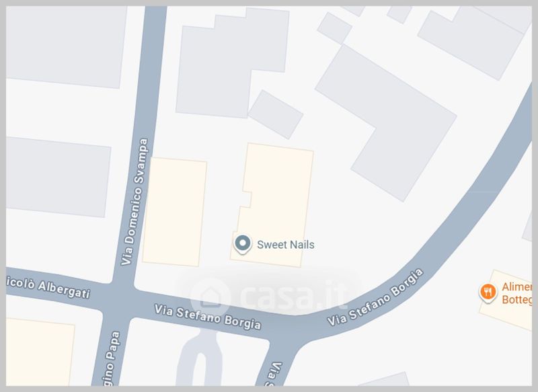Click the house icon in casa.it watermark

tap(210, 297)
